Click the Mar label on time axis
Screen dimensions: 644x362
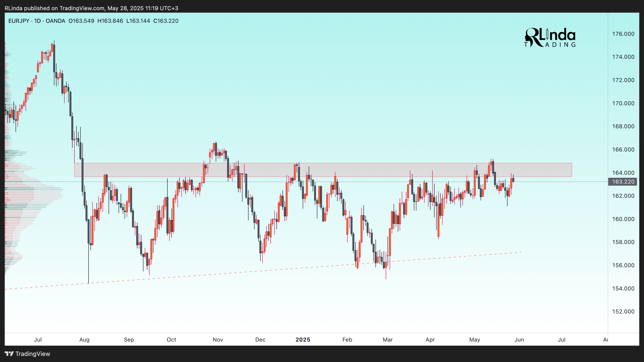[388, 340]
